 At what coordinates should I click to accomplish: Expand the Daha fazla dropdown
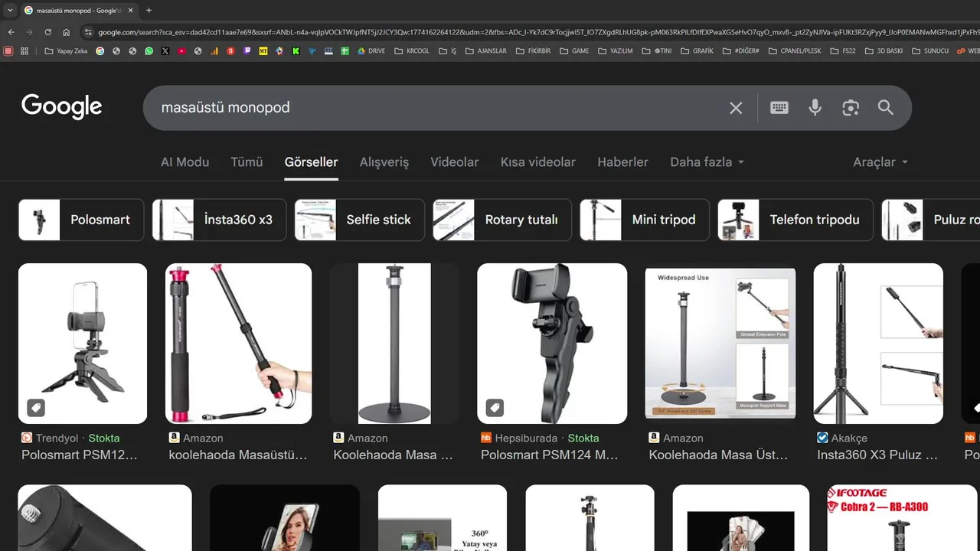pyautogui.click(x=707, y=162)
